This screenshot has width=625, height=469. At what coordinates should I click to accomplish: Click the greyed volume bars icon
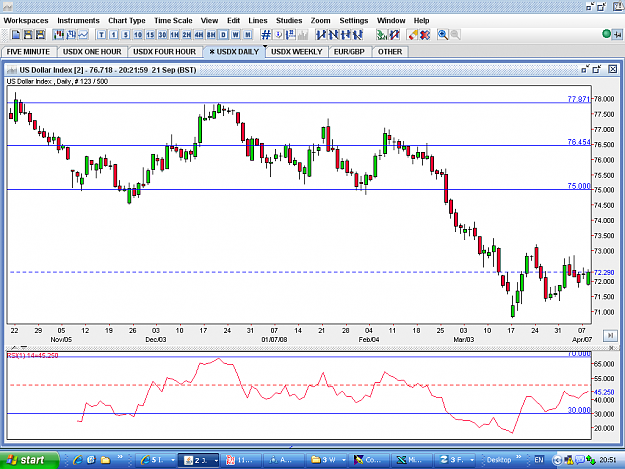click(x=303, y=35)
